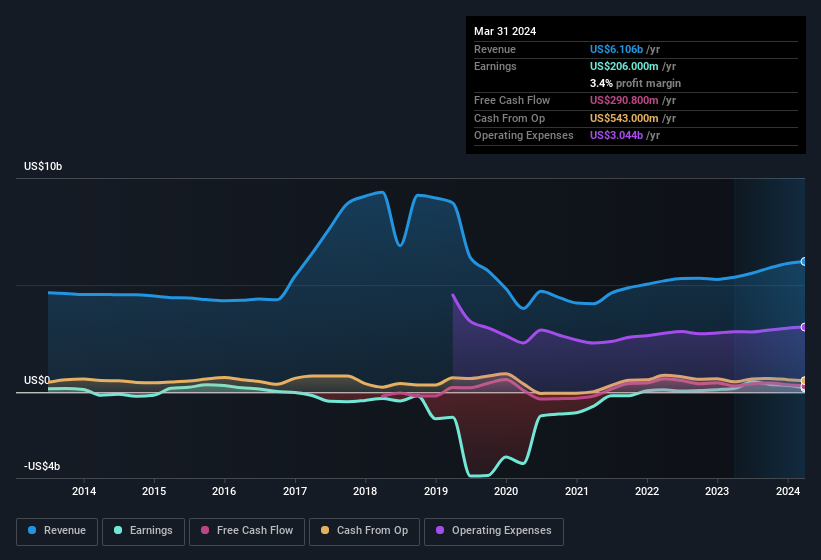Screen dimensions: 821x560
Task: Hide the Earnings series via legend
Action: click(145, 531)
